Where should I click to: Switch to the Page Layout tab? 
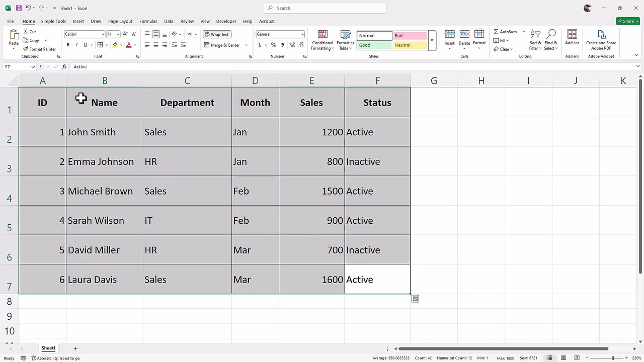click(120, 21)
